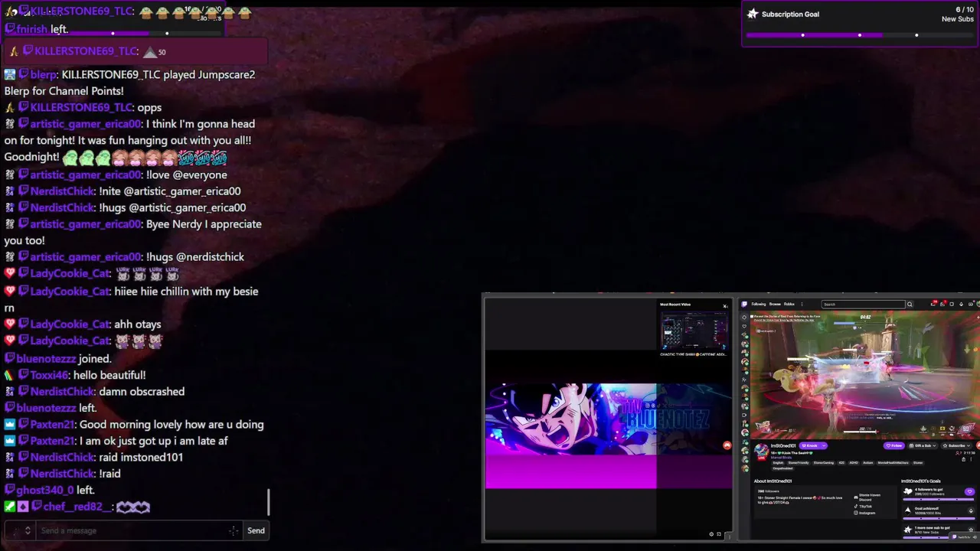Viewport: 980px width, 551px height.
Task: Click fullscreen icon in Bluenotez preview
Action: (718, 534)
